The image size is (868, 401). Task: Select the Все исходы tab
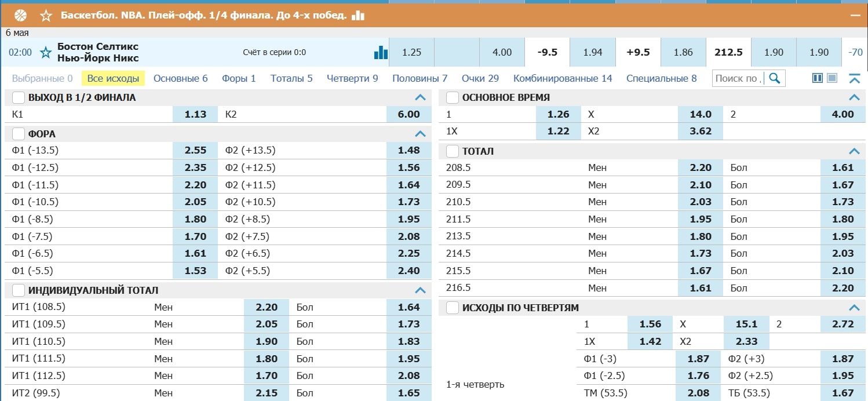click(x=113, y=78)
